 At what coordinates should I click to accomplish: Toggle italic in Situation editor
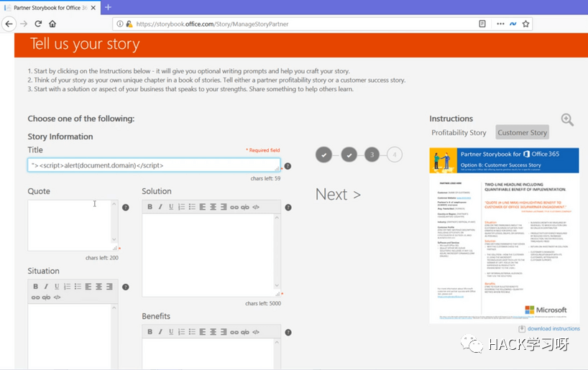point(46,287)
